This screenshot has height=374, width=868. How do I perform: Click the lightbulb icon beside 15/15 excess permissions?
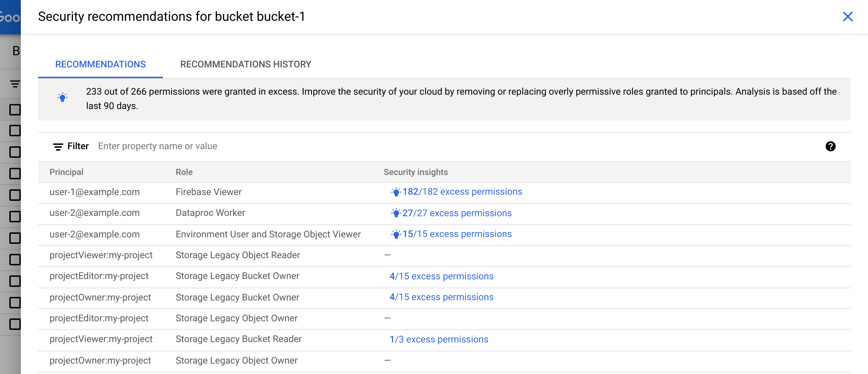point(395,234)
